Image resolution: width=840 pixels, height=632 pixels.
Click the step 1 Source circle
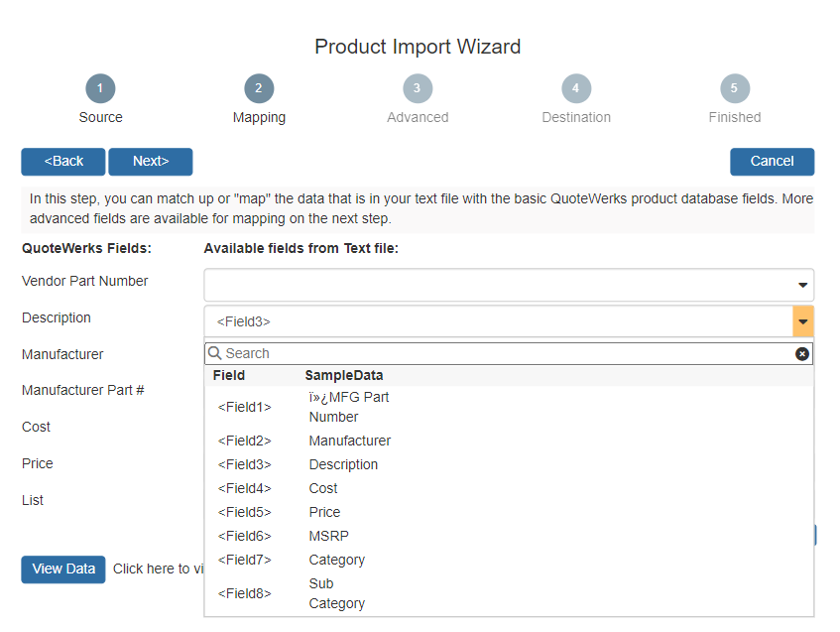(100, 88)
